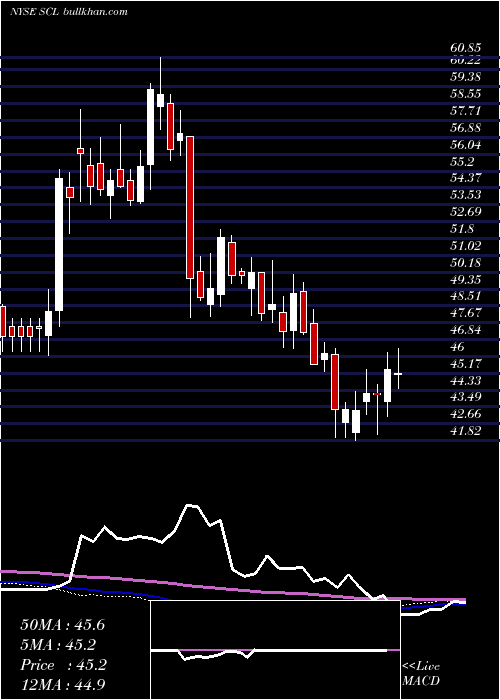This screenshot has height=700, width=500.
Task: Click the white candlestick with wick reaching 60.85
Action: pyautogui.click(x=160, y=100)
